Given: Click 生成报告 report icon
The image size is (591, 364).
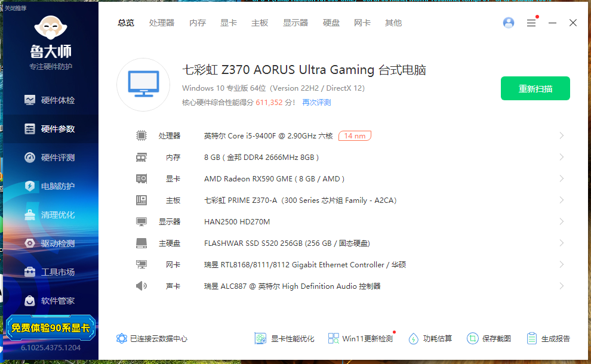Looking at the screenshot, I should 532,338.
